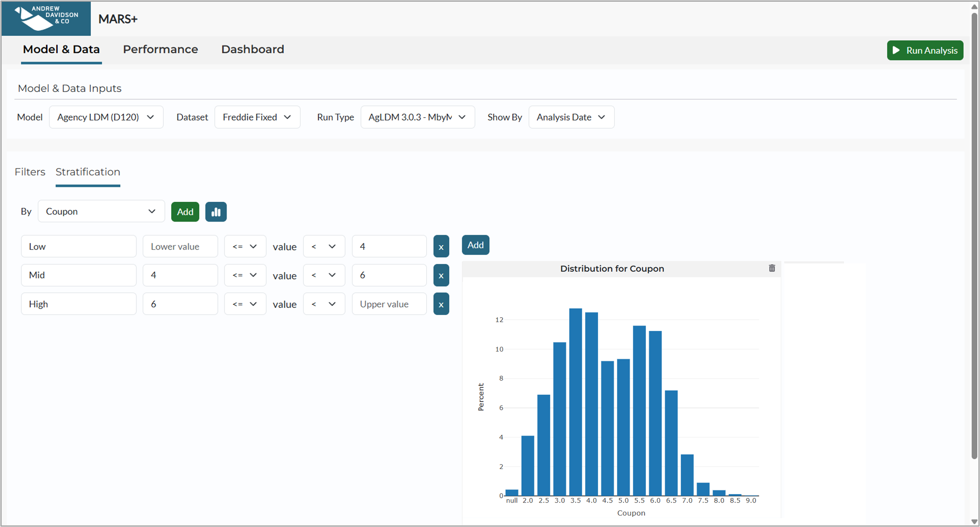The width and height of the screenshot is (980, 527).
Task: Open the Low row upper operator dropdown
Action: click(324, 247)
